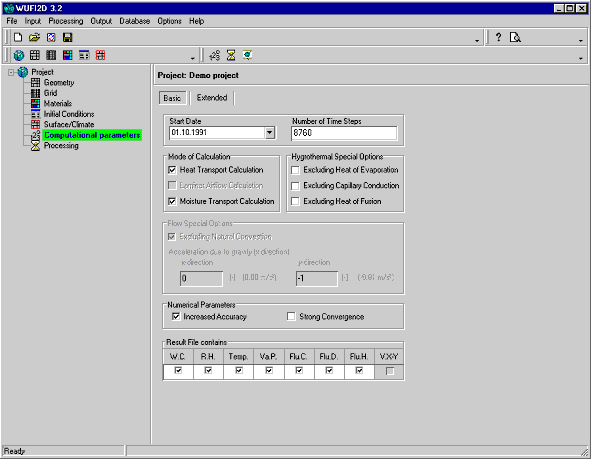Open the Help menu
This screenshot has height=459, width=591.
(x=196, y=21)
